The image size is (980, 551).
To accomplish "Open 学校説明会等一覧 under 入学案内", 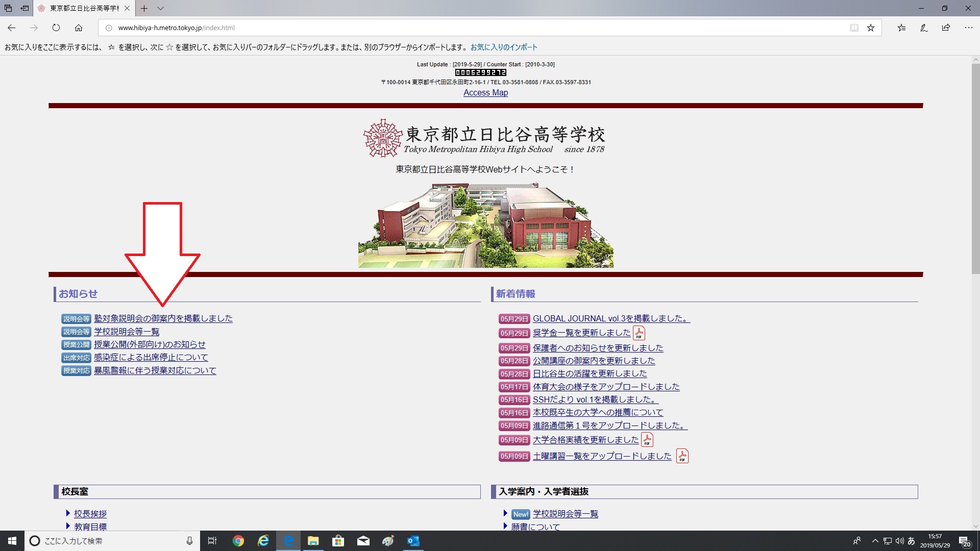I will coord(566,514).
